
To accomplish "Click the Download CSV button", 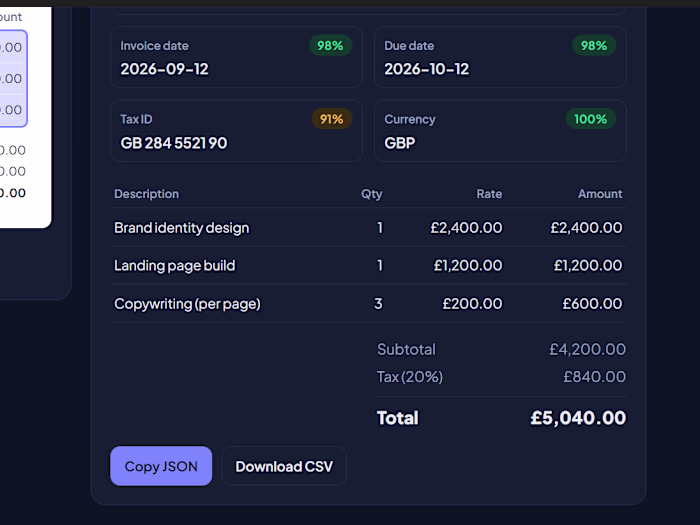I will [284, 466].
